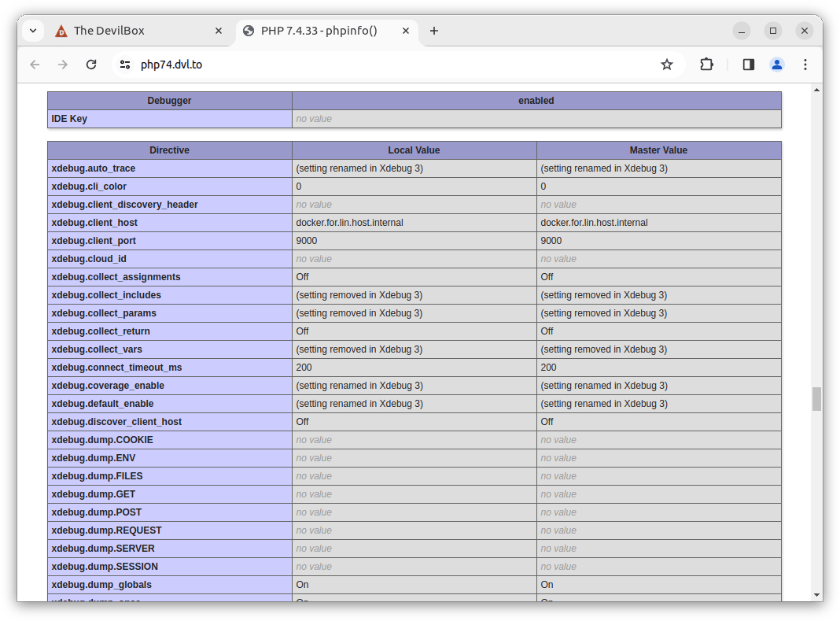This screenshot has height=621, width=840.
Task: Click the vertical scrollbar thumb
Action: click(816, 398)
